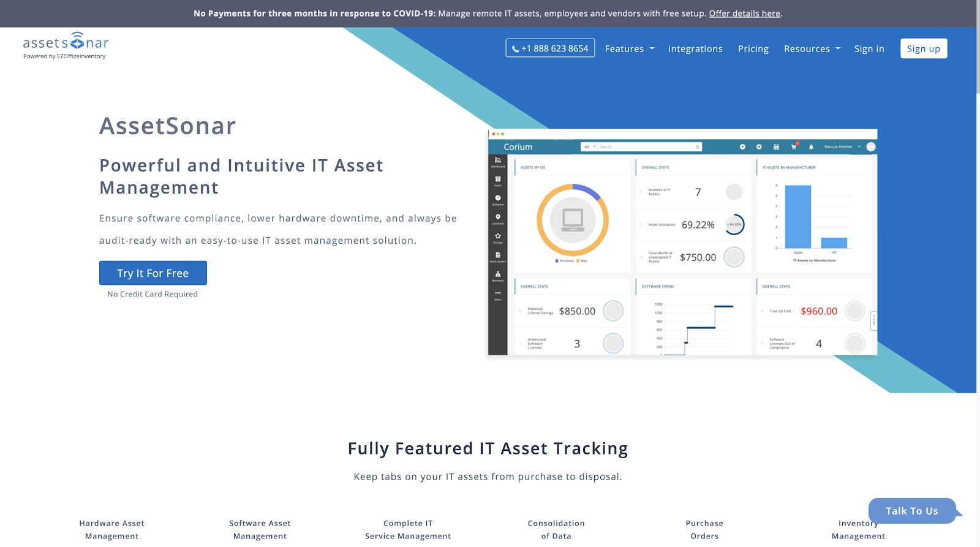Click the No Credit Card Required text
The image size is (980, 547).
153,294
